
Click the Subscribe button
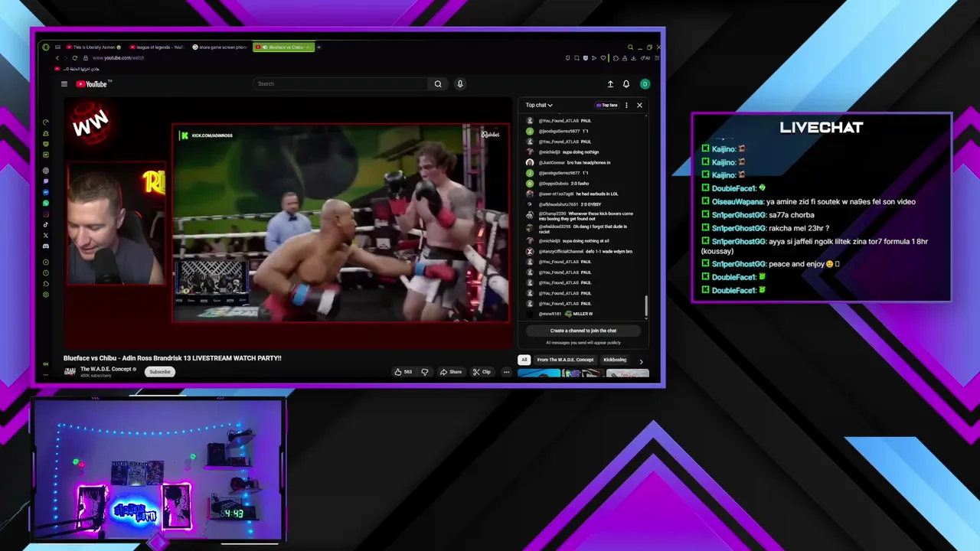(x=160, y=372)
